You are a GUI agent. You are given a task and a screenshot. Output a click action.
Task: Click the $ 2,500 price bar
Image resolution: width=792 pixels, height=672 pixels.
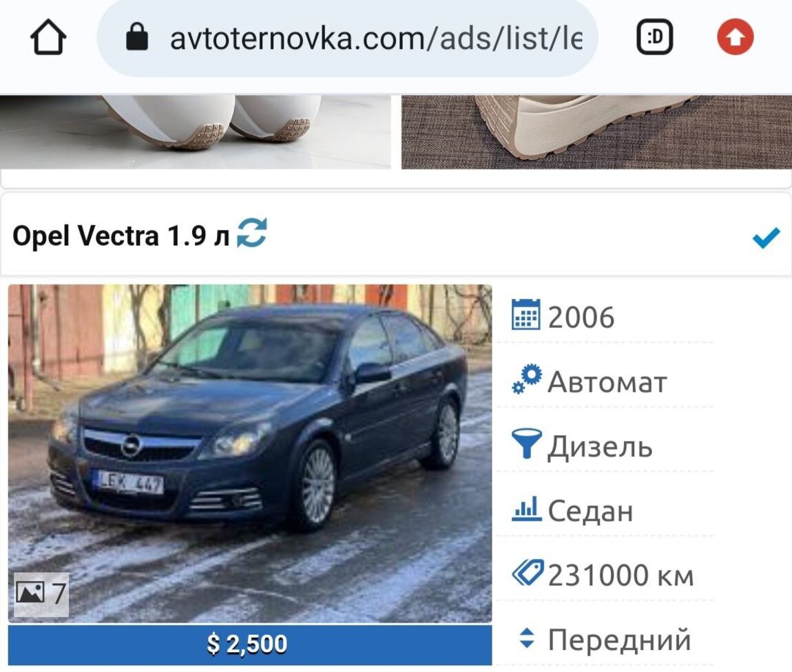[x=250, y=644]
